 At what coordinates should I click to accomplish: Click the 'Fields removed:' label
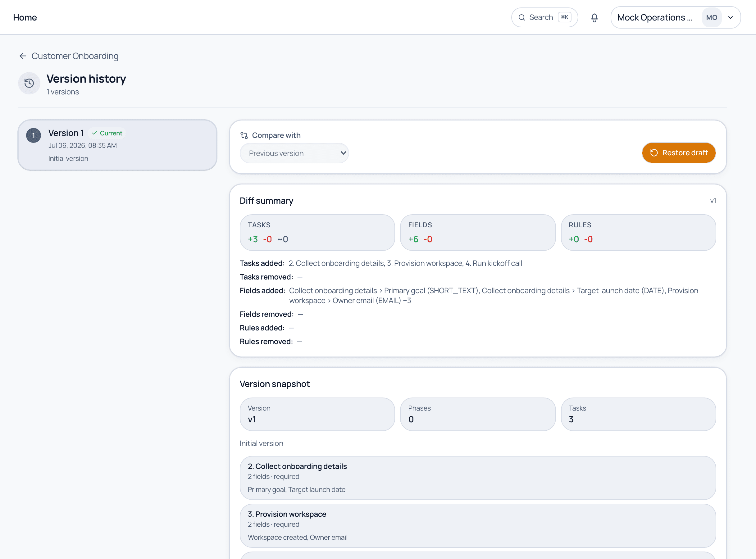click(267, 314)
